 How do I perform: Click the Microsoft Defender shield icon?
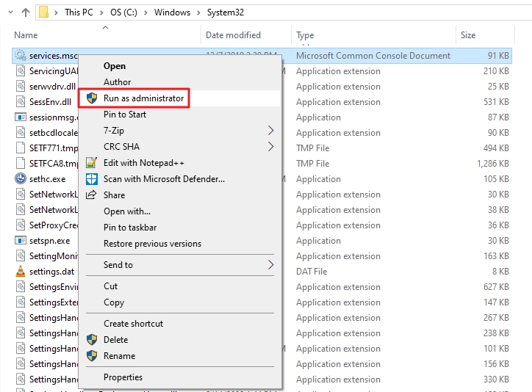click(92, 179)
